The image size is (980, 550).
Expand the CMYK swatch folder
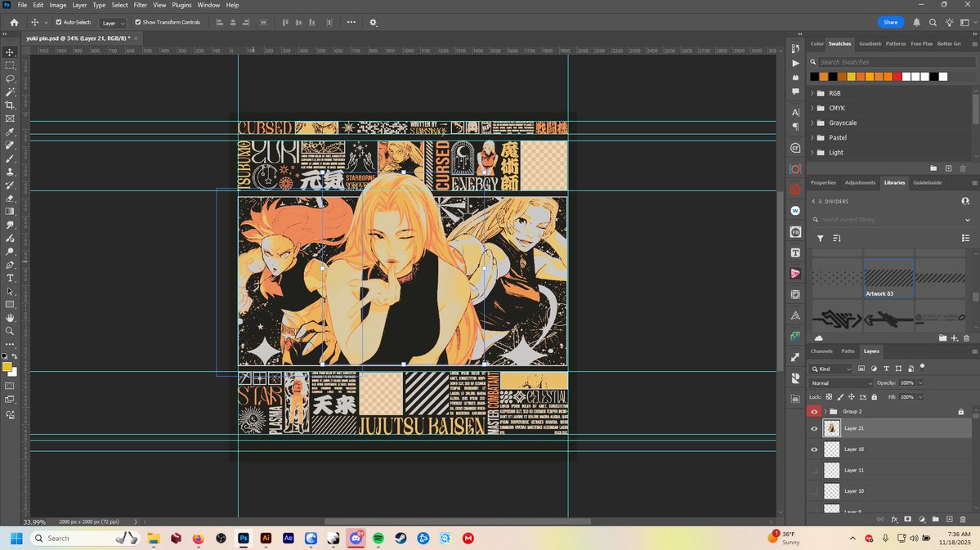(x=812, y=108)
